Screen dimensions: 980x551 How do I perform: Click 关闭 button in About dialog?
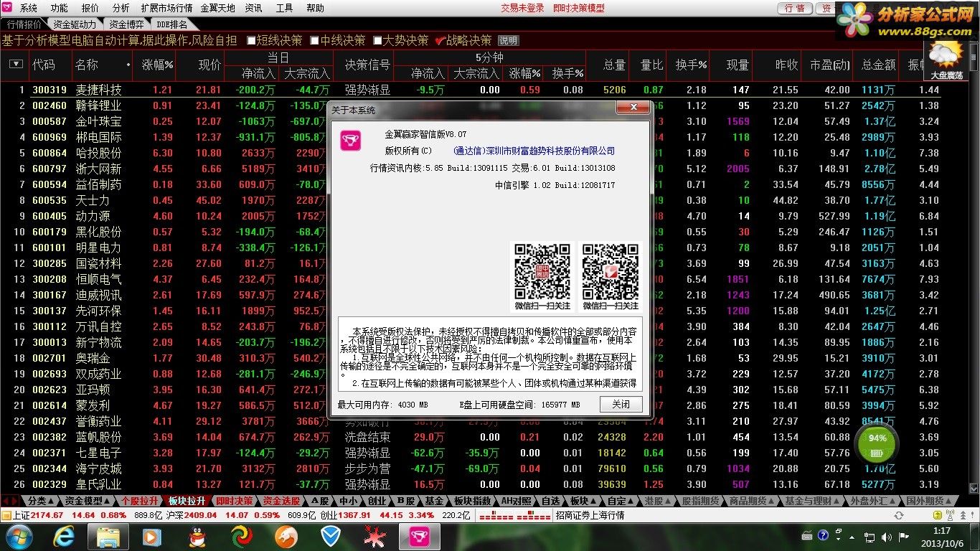click(621, 404)
